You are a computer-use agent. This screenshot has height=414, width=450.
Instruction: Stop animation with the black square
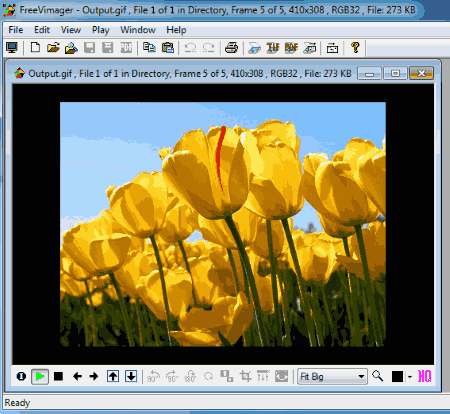tap(58, 377)
